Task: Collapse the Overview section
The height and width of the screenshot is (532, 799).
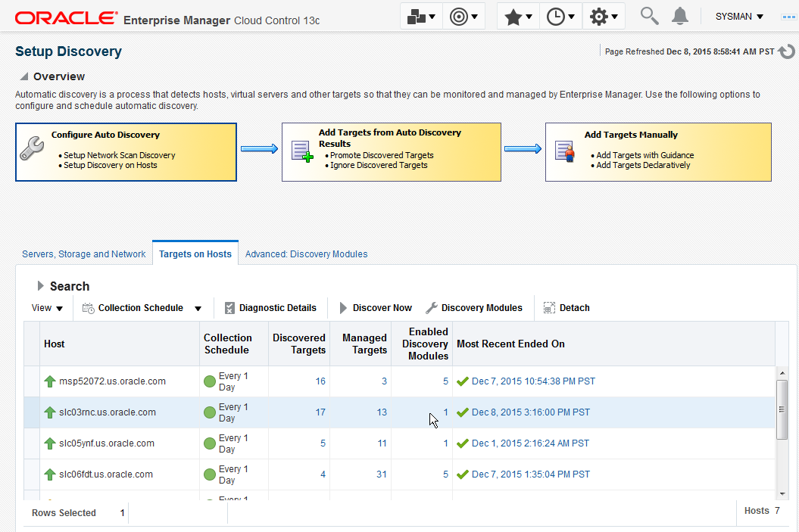Action: (x=24, y=76)
